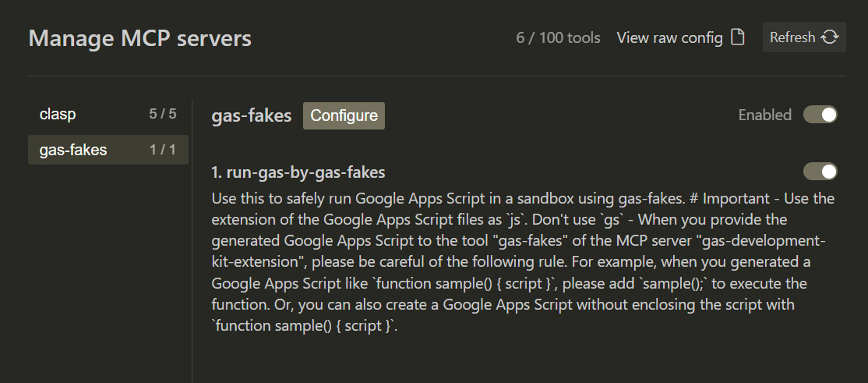
Task: Open the View raw config link
Action: [x=669, y=37]
